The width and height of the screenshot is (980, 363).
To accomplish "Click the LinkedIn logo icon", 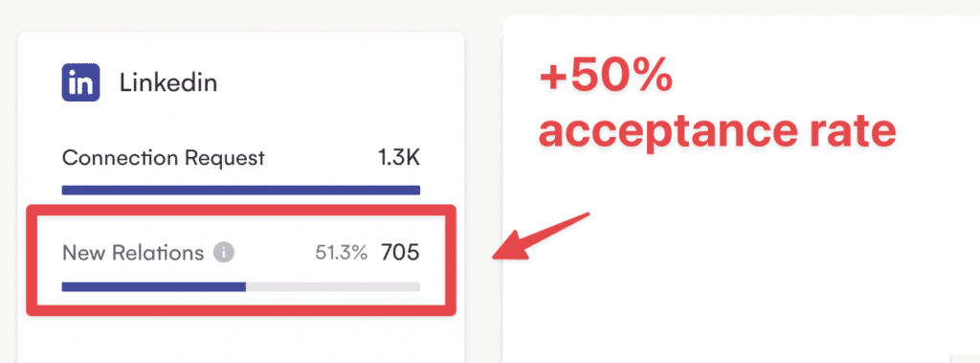I will point(80,82).
